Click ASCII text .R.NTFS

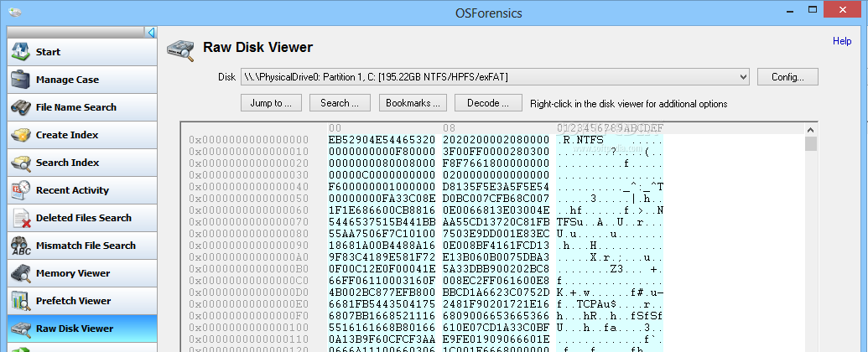580,139
